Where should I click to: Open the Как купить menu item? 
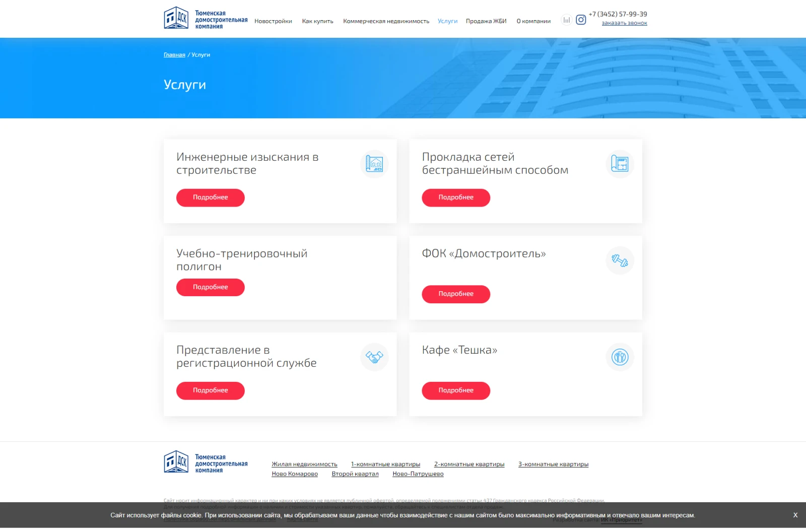click(x=317, y=21)
